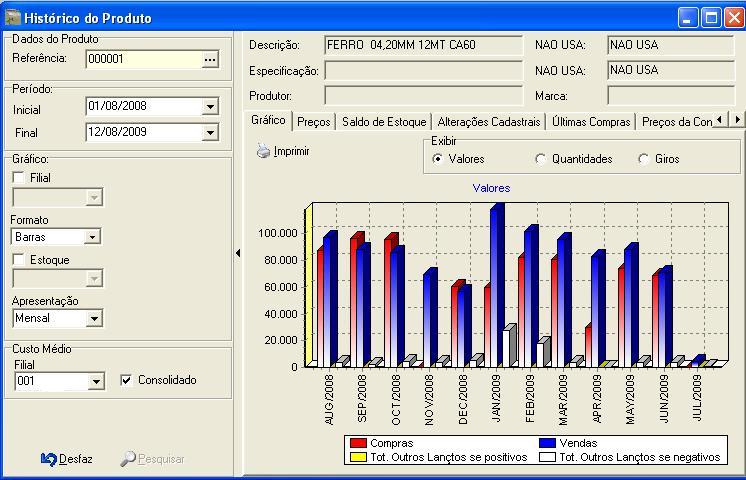Click the Imprimir button label
The height and width of the screenshot is (480, 746).
292,151
